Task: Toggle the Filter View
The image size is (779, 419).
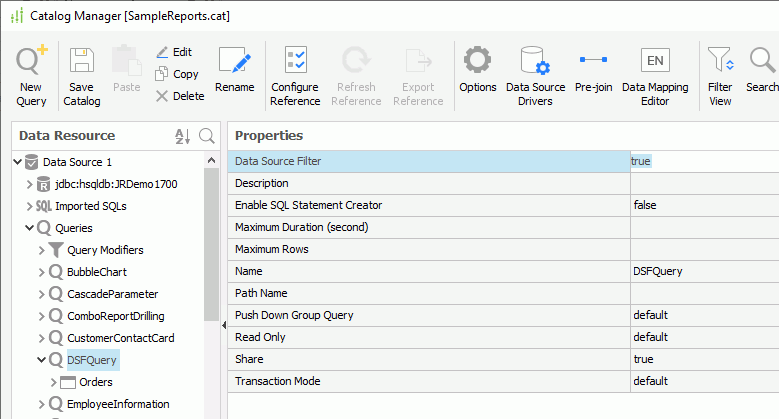Action: click(720, 76)
